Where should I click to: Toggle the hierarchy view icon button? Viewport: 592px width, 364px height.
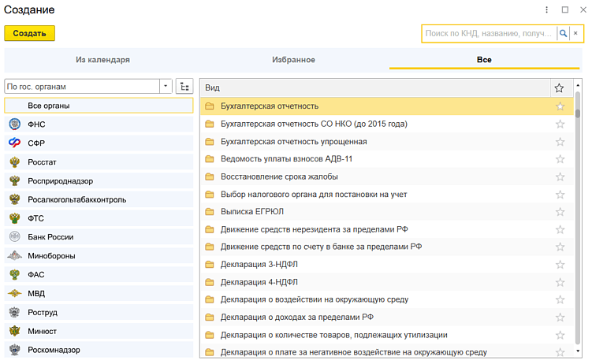click(x=184, y=86)
